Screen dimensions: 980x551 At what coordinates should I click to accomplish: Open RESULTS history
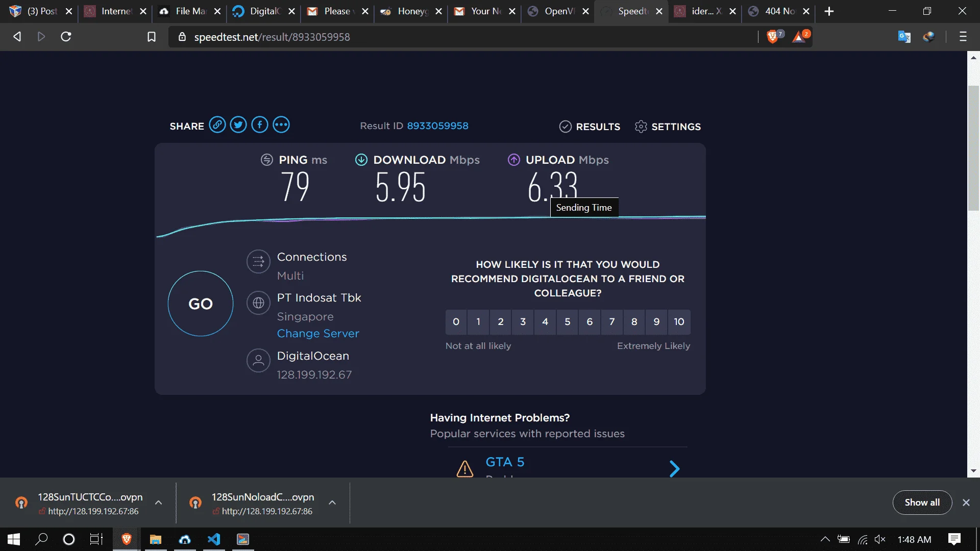[x=590, y=127]
